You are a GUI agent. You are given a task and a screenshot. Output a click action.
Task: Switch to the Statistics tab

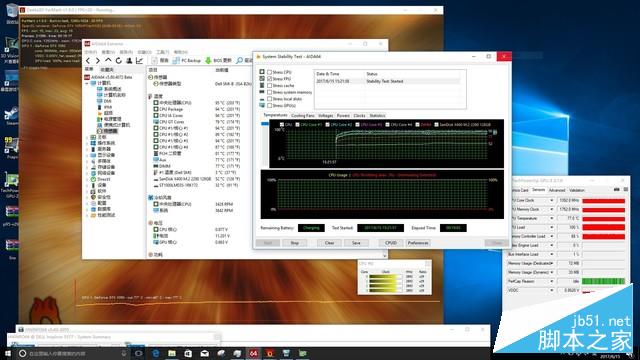(377, 116)
